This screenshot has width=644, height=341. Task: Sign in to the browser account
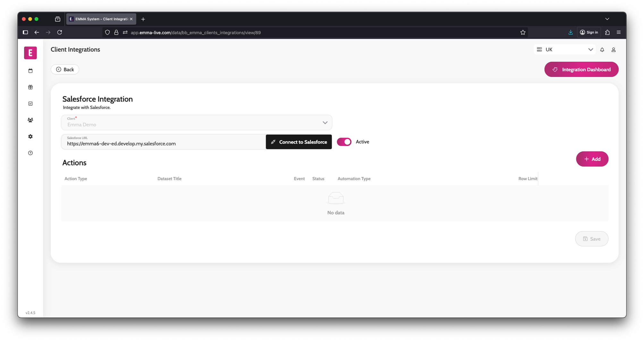click(x=589, y=32)
